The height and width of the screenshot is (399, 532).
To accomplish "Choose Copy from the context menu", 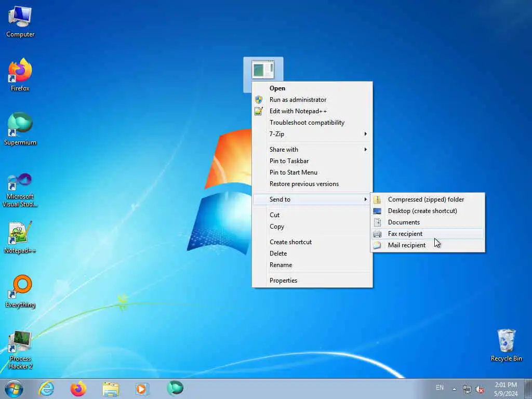I will [312, 227].
